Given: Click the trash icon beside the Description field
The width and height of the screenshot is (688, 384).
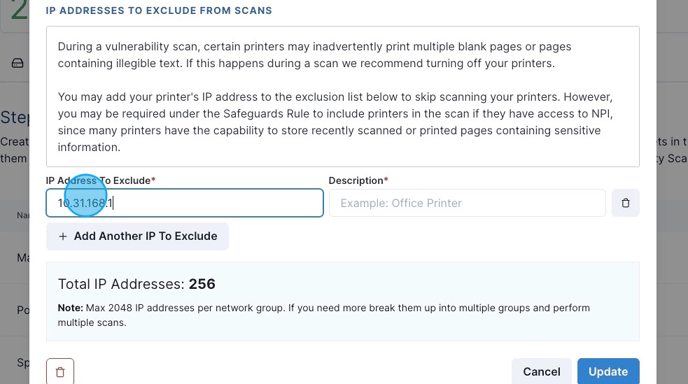Looking at the screenshot, I should point(625,203).
